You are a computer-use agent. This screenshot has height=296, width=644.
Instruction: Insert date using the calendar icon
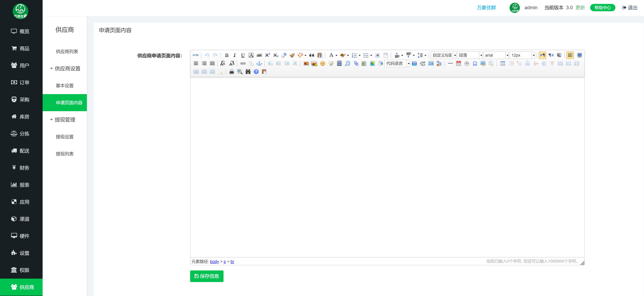click(x=458, y=64)
